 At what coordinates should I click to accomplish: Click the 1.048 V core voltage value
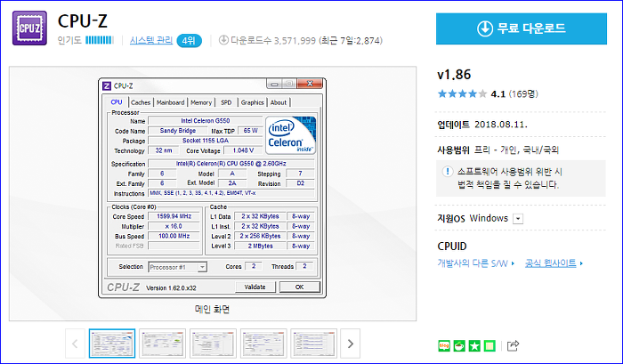point(243,150)
